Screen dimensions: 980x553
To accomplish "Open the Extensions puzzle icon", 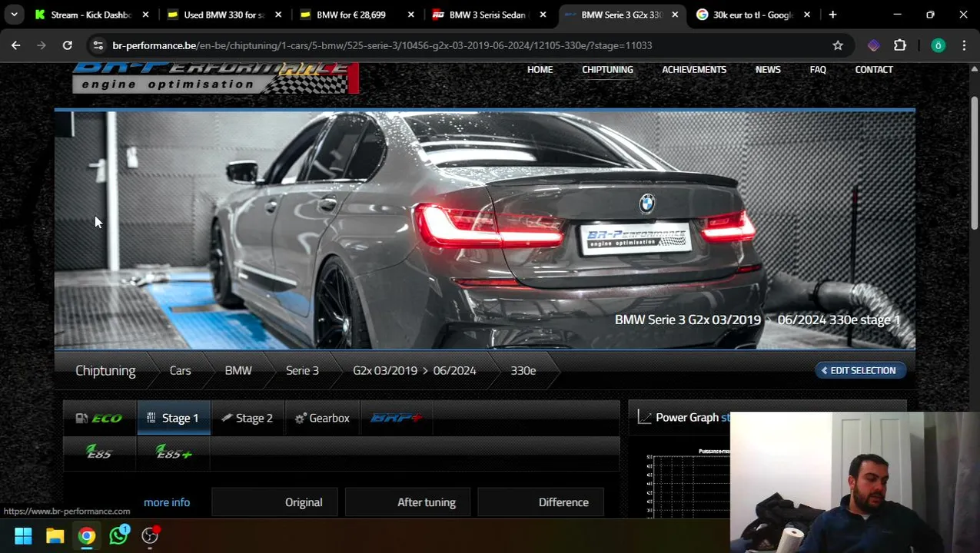I will pyautogui.click(x=900, y=45).
